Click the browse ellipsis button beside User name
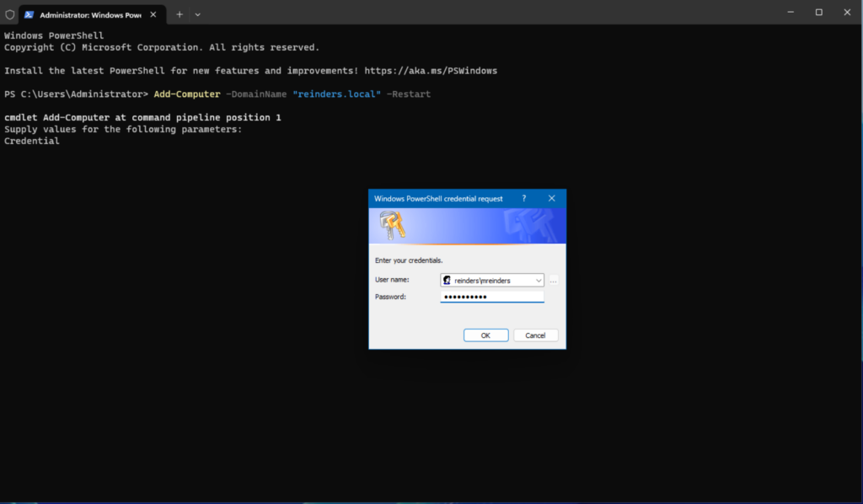Image resolution: width=863 pixels, height=504 pixels. point(553,281)
